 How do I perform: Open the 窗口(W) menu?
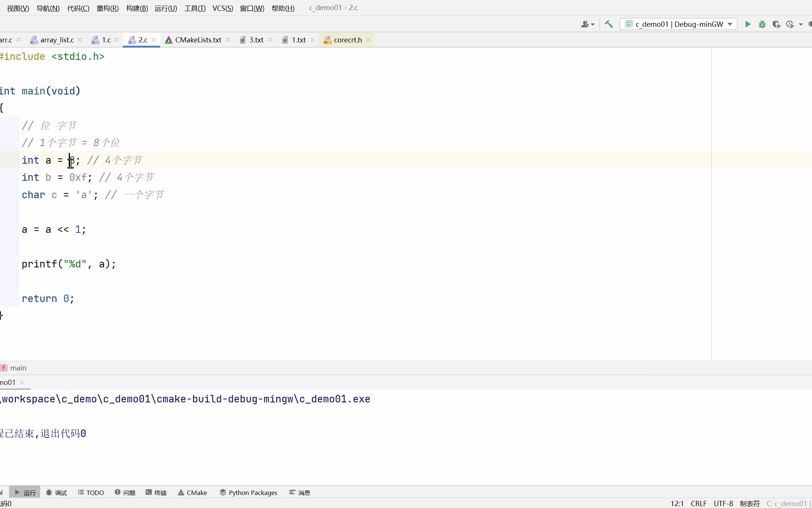[x=252, y=8]
